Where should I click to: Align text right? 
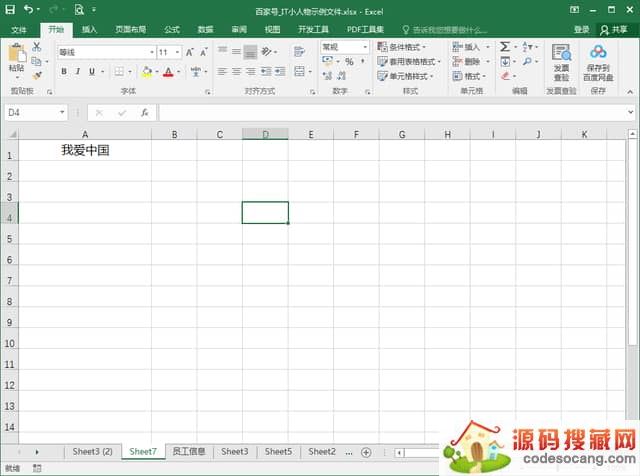250,72
